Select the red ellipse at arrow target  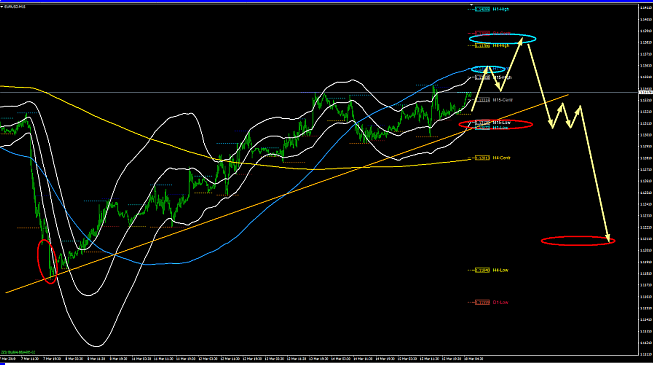[578, 240]
